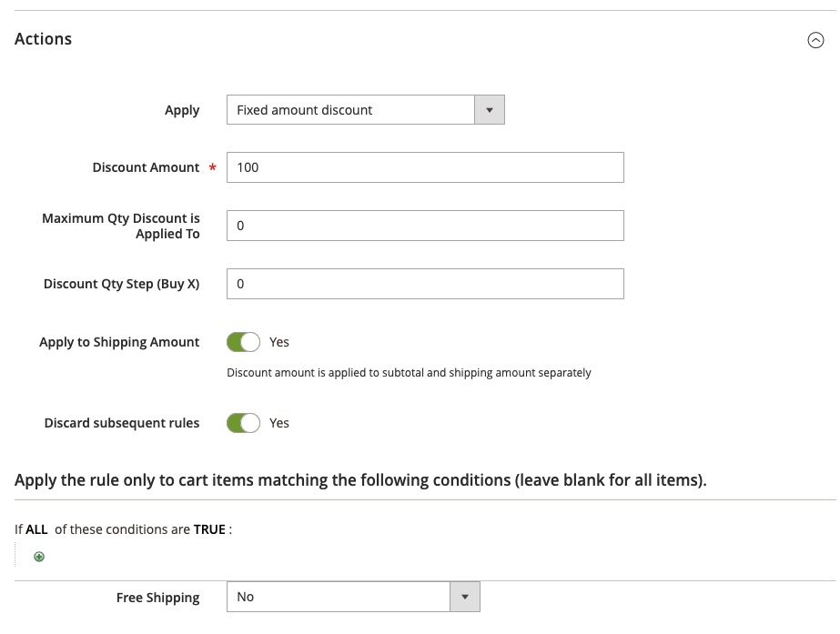
Task: Add a condition with green plus icon
Action: click(x=39, y=557)
